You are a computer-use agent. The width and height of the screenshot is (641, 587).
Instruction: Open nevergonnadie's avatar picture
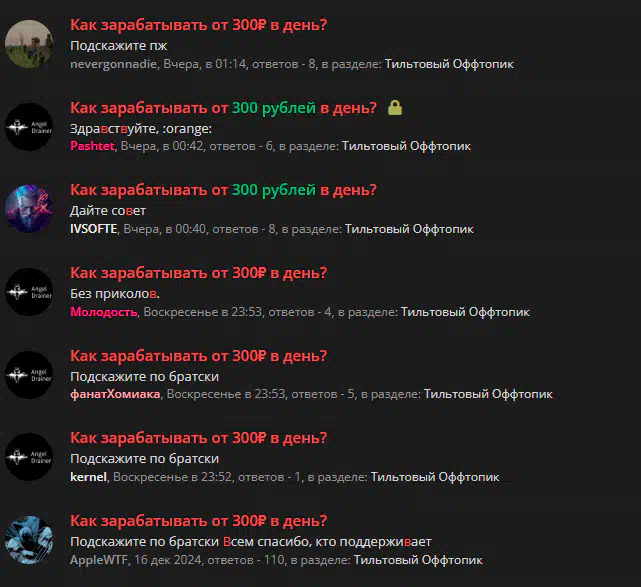point(29,44)
